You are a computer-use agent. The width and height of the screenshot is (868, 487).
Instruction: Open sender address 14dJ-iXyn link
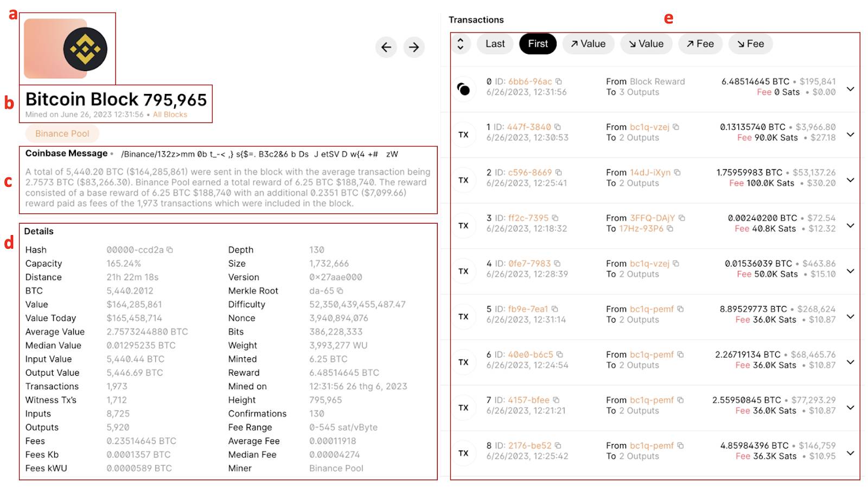[x=650, y=173]
